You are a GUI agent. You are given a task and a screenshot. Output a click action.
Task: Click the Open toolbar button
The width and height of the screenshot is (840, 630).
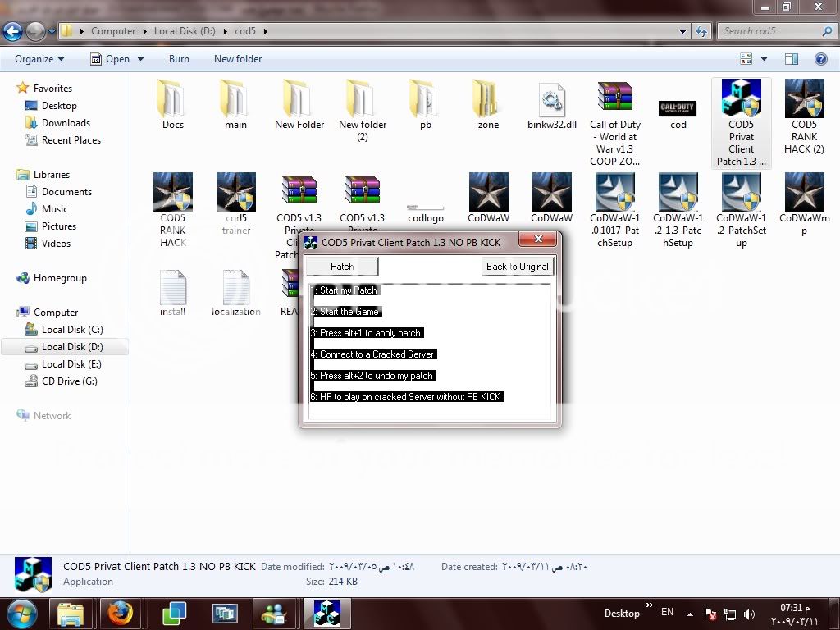point(111,59)
